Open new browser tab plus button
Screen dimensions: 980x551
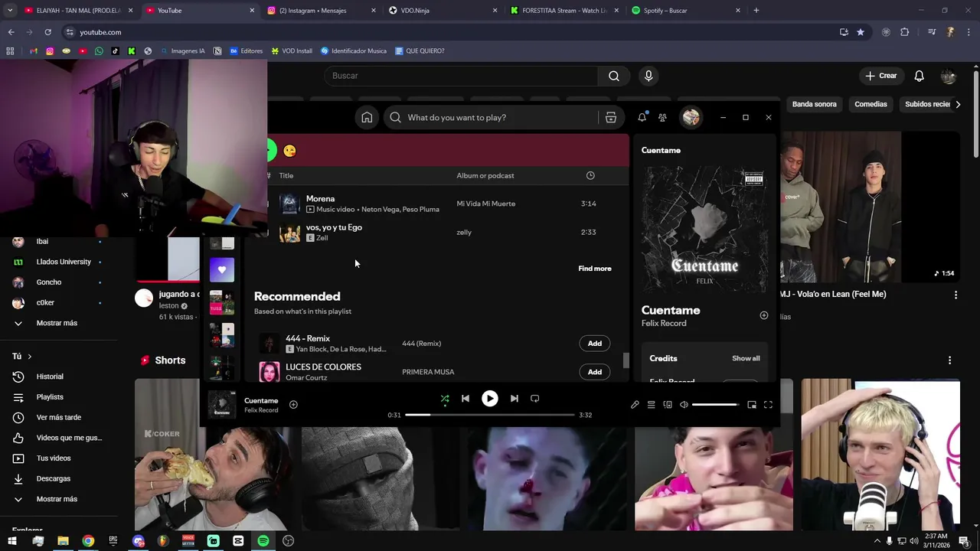756,11
